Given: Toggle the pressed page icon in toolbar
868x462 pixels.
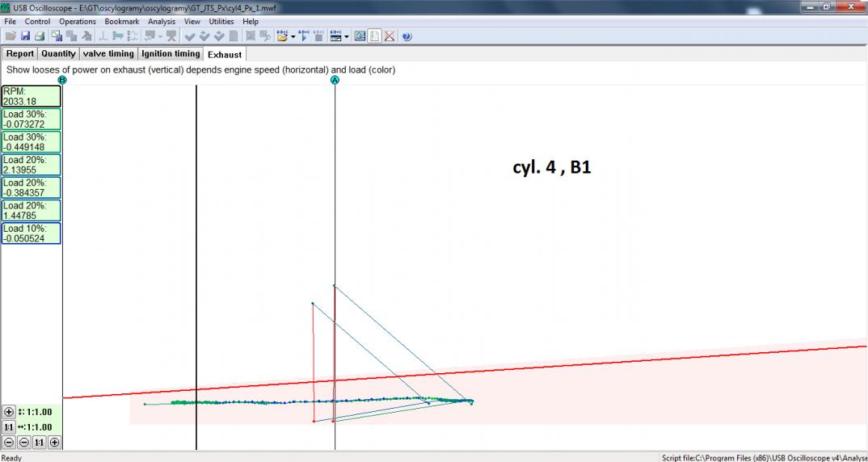Looking at the screenshot, I should [375, 36].
